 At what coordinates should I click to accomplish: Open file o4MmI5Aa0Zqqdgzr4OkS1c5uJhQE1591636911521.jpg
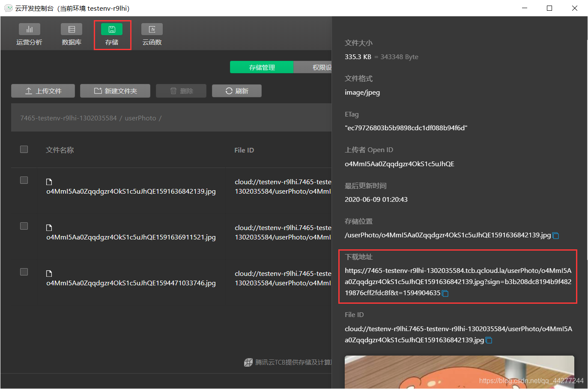131,237
